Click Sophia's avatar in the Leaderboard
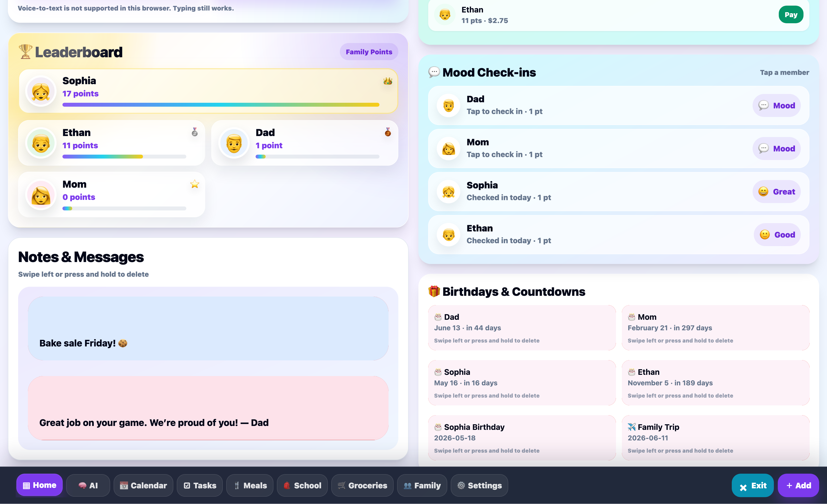The image size is (827, 504). (41, 91)
